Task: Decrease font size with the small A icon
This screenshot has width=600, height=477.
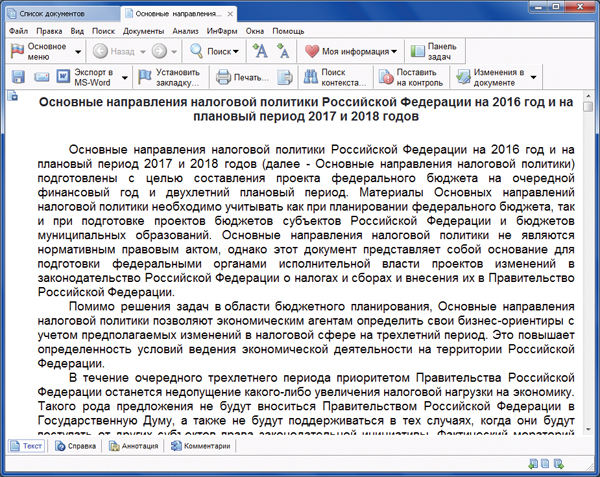Action: click(x=283, y=51)
